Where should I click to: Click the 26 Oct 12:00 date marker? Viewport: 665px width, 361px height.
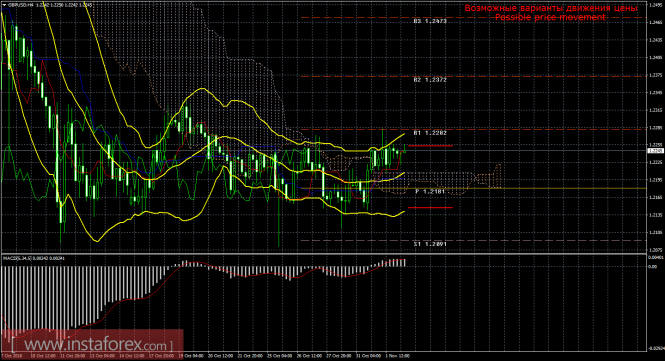tap(309, 355)
